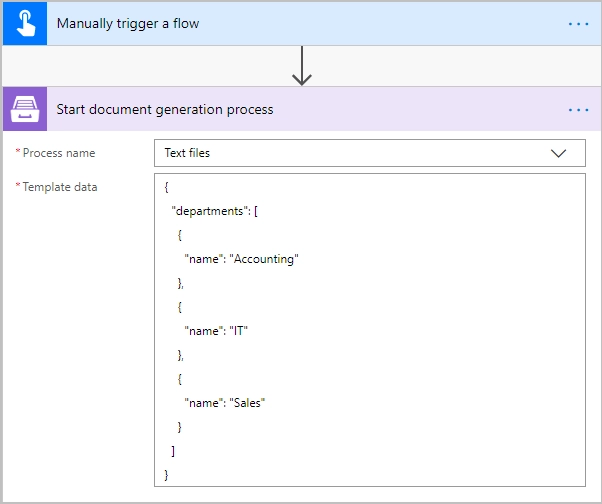Click the "name": "Accounting" line
Image resolution: width=602 pixels, height=504 pixels.
click(241, 259)
